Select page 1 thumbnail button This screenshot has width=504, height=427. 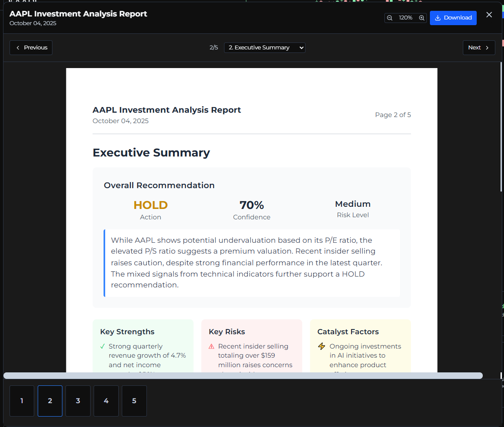[x=22, y=401]
